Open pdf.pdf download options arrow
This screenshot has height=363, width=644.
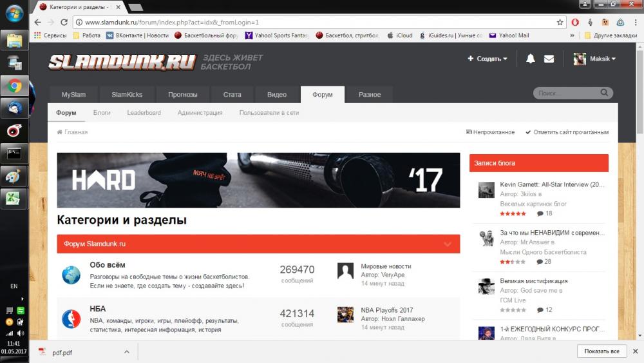[127, 352]
